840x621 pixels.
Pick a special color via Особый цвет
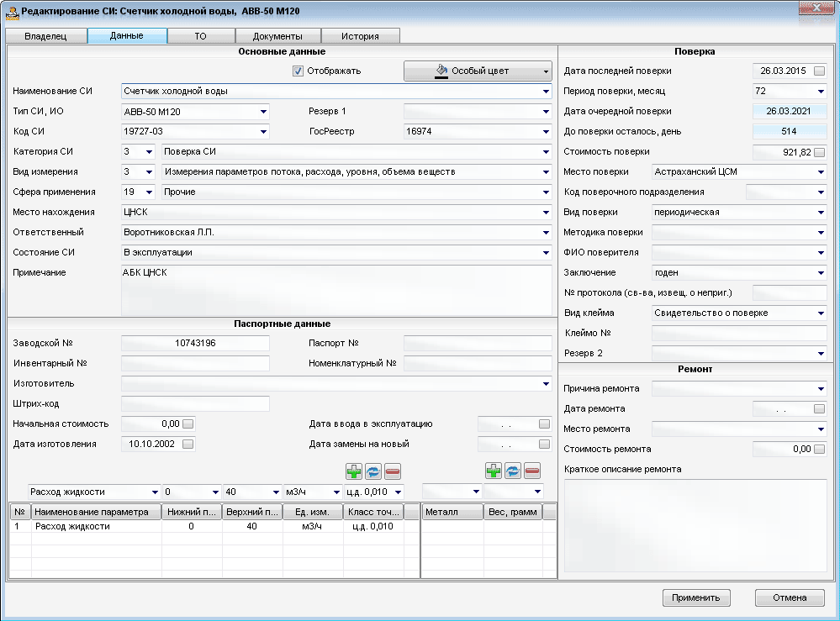[477, 71]
